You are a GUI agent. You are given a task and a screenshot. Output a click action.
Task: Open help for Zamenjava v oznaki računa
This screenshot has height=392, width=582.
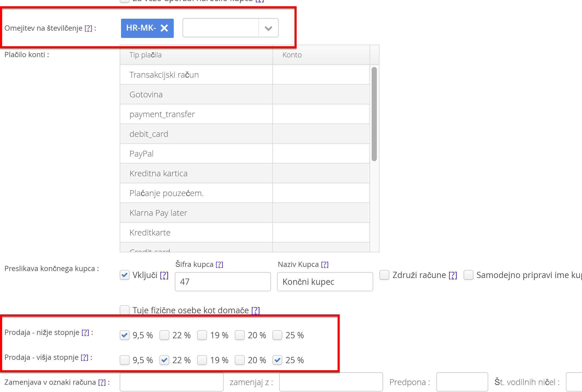102,382
